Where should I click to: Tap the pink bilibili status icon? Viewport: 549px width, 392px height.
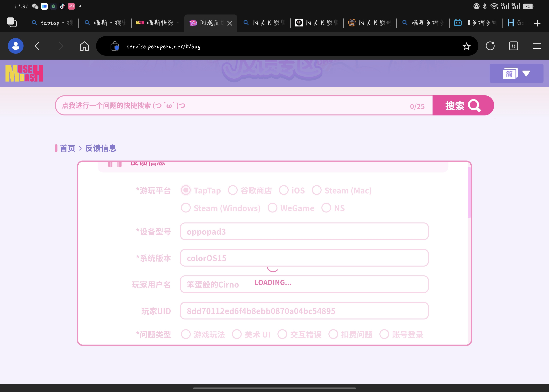click(71, 6)
